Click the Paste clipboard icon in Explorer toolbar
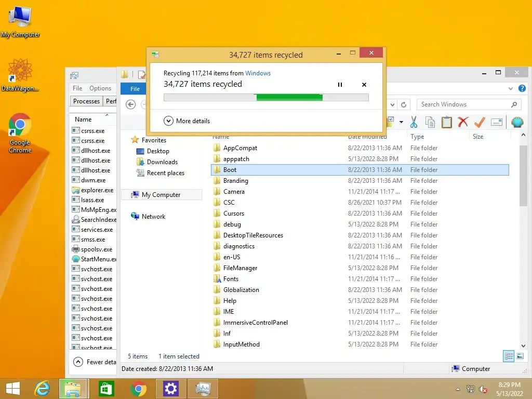 click(446, 122)
